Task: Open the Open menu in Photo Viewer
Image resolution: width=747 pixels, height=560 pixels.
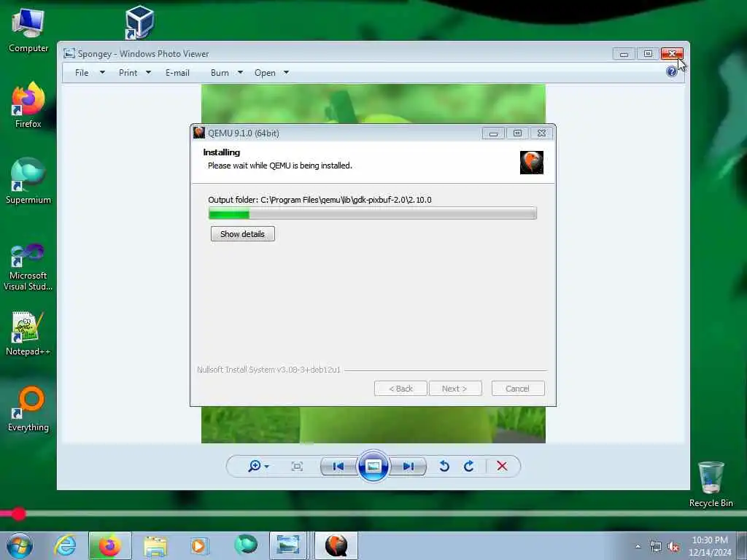Action: [265, 73]
